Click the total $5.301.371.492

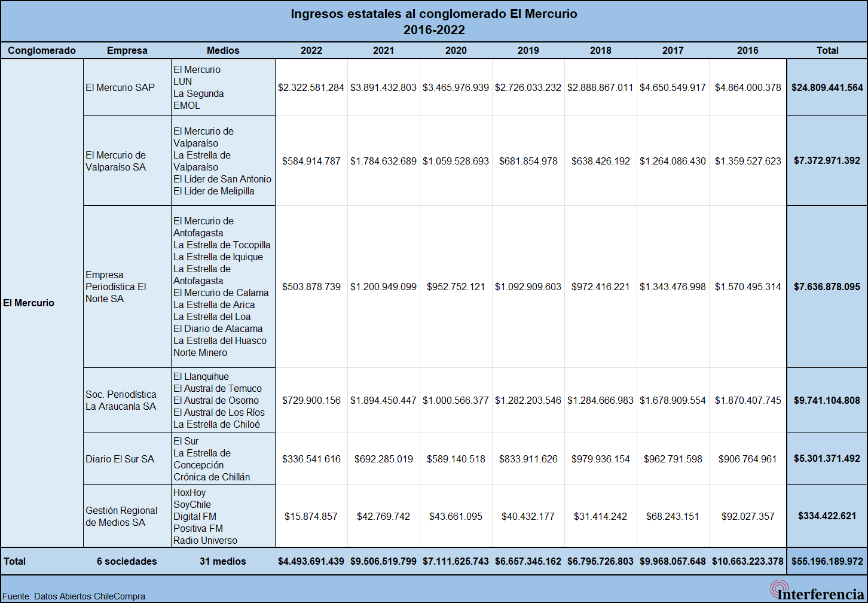click(x=827, y=459)
